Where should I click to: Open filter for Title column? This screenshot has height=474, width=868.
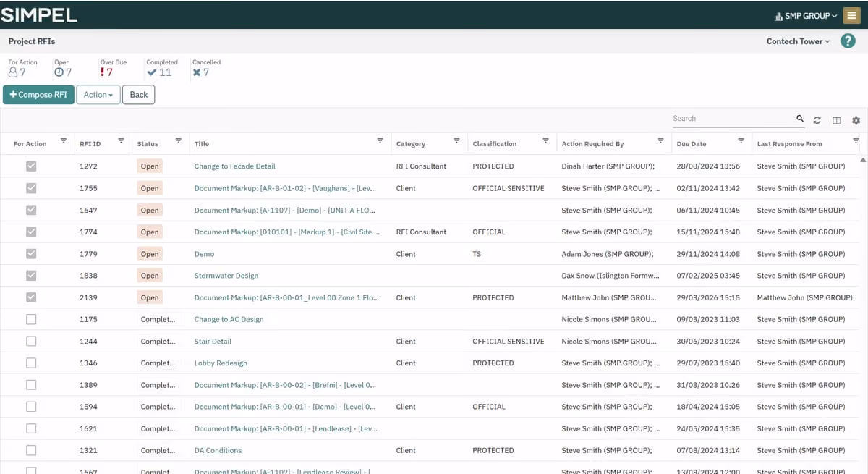click(x=380, y=140)
